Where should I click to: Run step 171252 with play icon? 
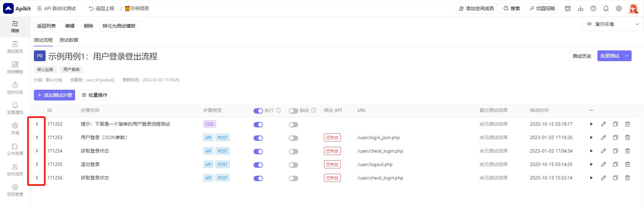pos(591,124)
